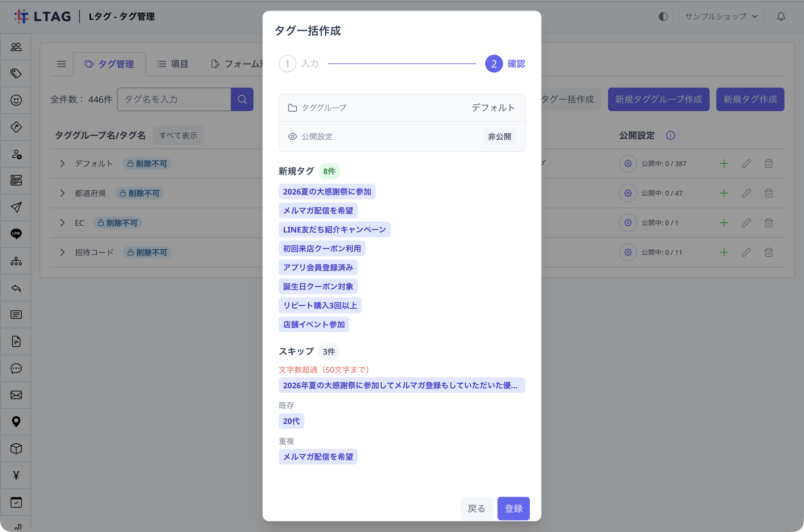Click 新規タググループ作成 button

coord(659,99)
